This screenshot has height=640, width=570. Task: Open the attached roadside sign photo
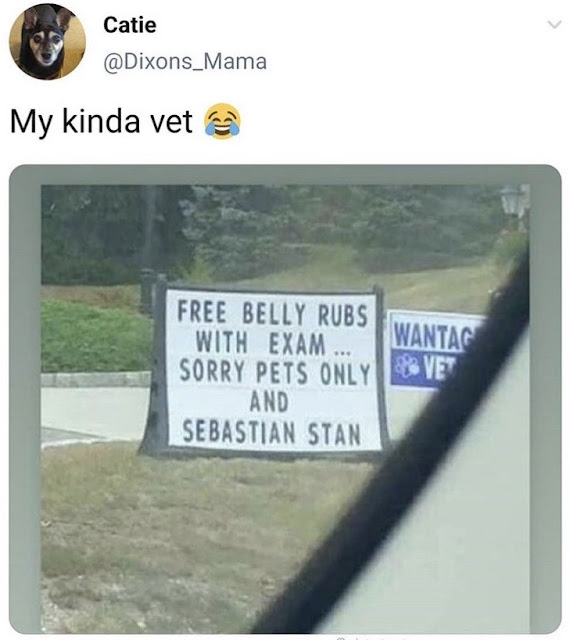(x=285, y=399)
